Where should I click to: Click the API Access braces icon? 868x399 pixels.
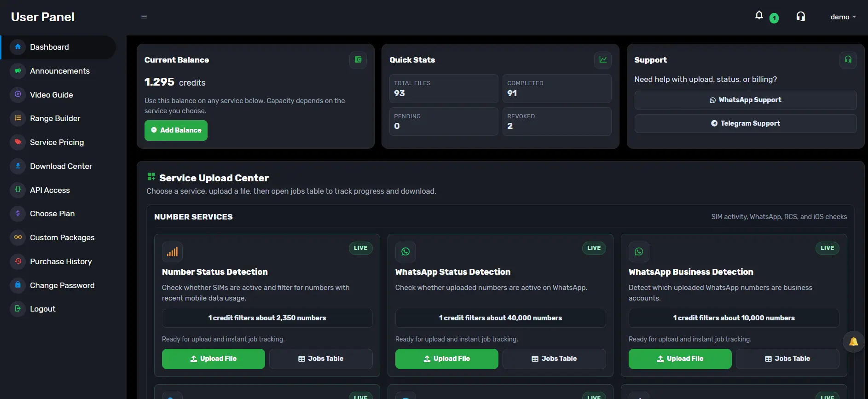click(18, 190)
